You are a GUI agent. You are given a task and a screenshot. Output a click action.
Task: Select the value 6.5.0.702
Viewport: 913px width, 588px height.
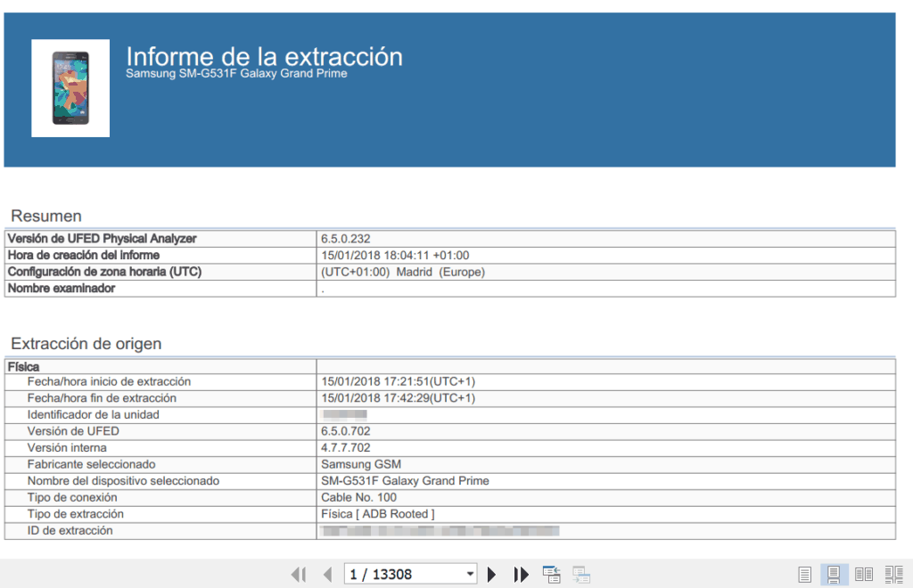pyautogui.click(x=345, y=431)
